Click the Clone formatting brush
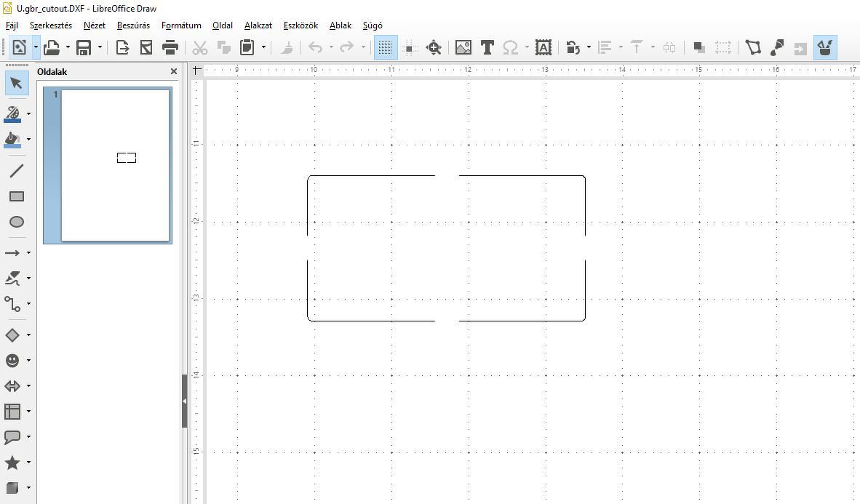860x504 pixels. click(x=287, y=48)
